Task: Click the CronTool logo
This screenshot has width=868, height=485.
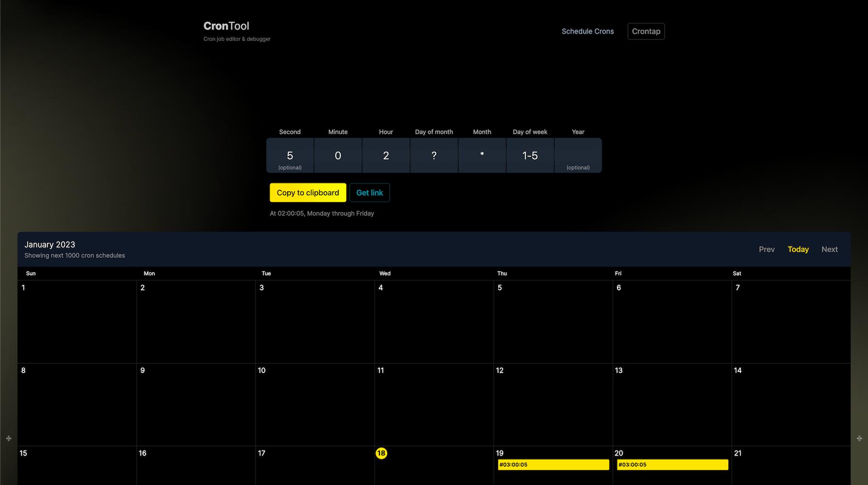Action: [x=226, y=26]
